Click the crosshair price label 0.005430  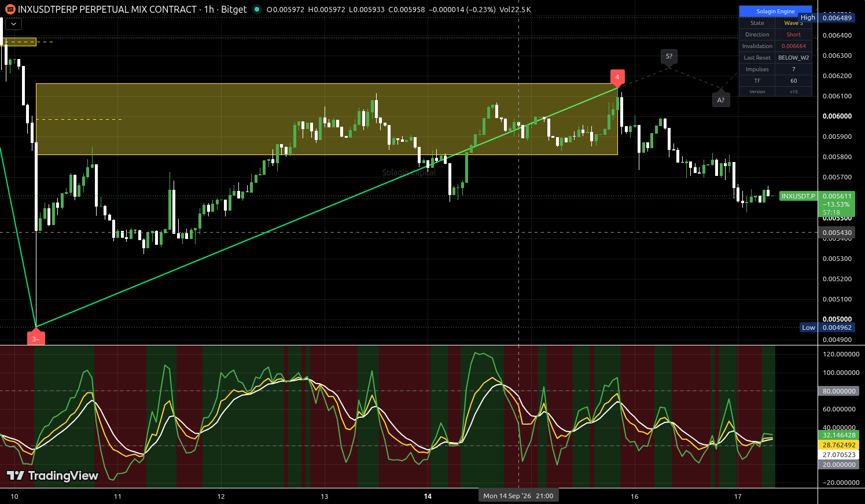(837, 233)
